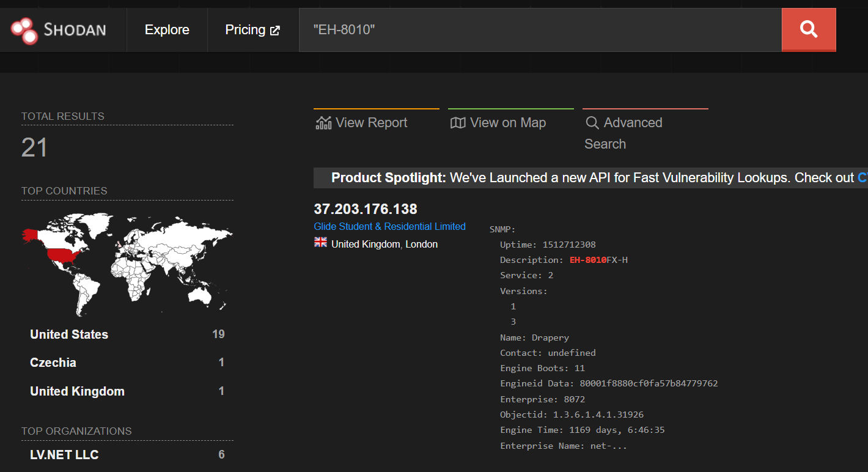868x472 pixels.
Task: Click the Advanced Search magnifier icon
Action: tap(592, 123)
